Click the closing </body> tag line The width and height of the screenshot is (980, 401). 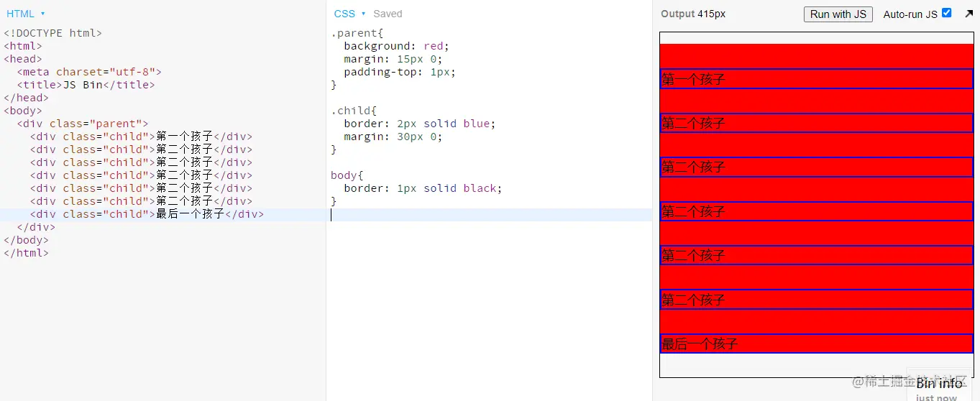coord(26,240)
